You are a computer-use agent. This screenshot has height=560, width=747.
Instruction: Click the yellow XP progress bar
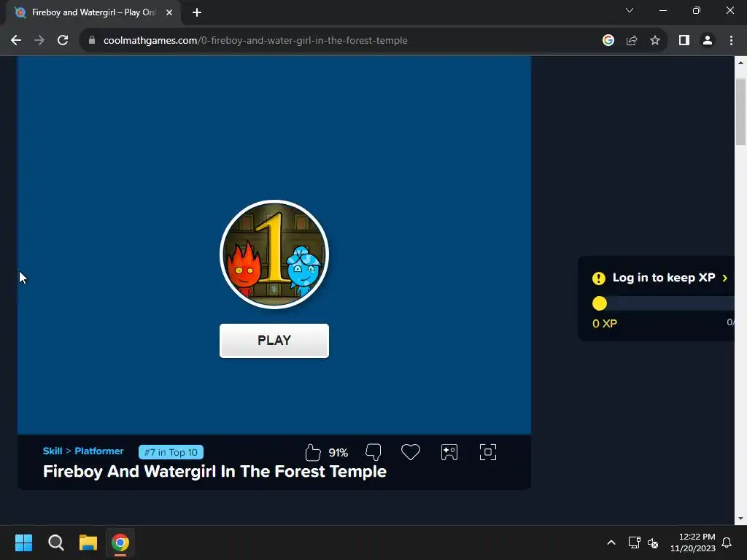(662, 303)
